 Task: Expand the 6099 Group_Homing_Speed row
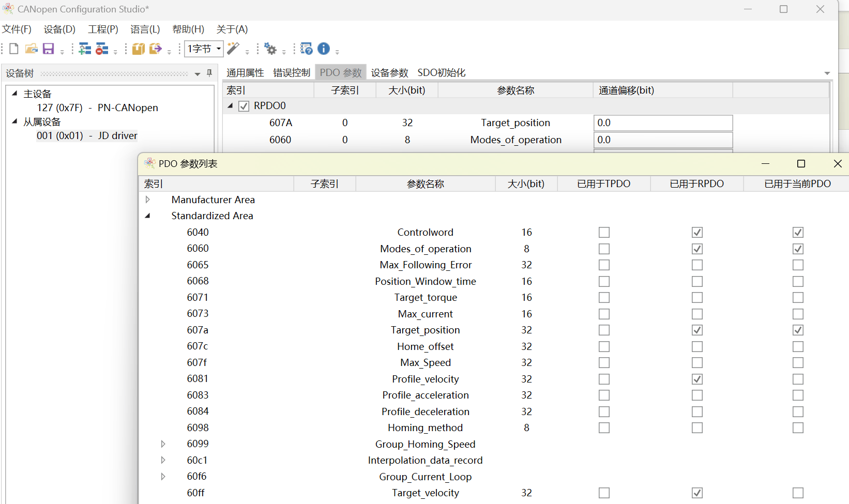(x=163, y=444)
